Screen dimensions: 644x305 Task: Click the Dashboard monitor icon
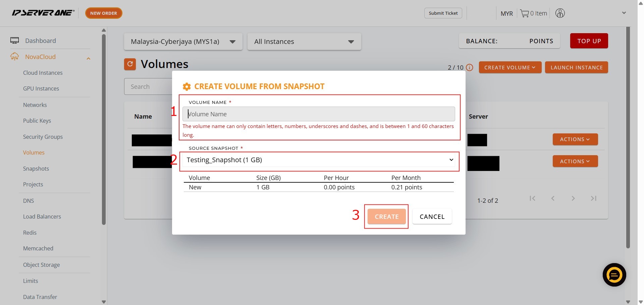tap(15, 41)
